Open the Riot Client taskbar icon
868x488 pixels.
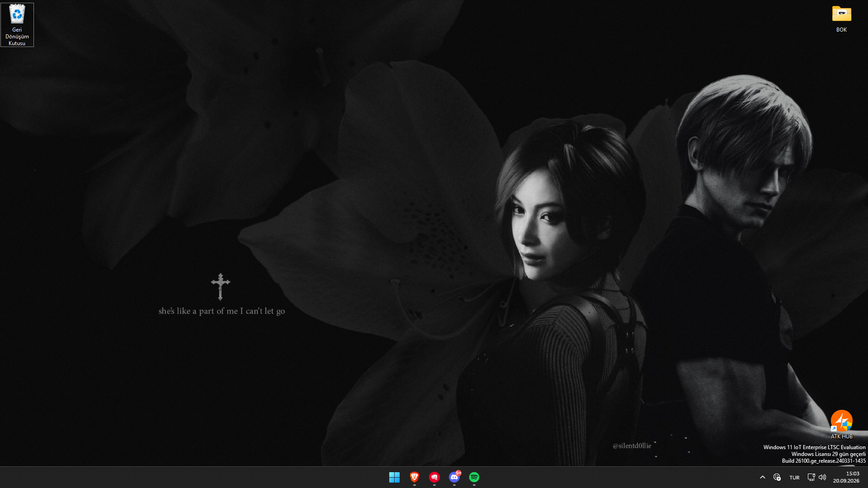434,477
